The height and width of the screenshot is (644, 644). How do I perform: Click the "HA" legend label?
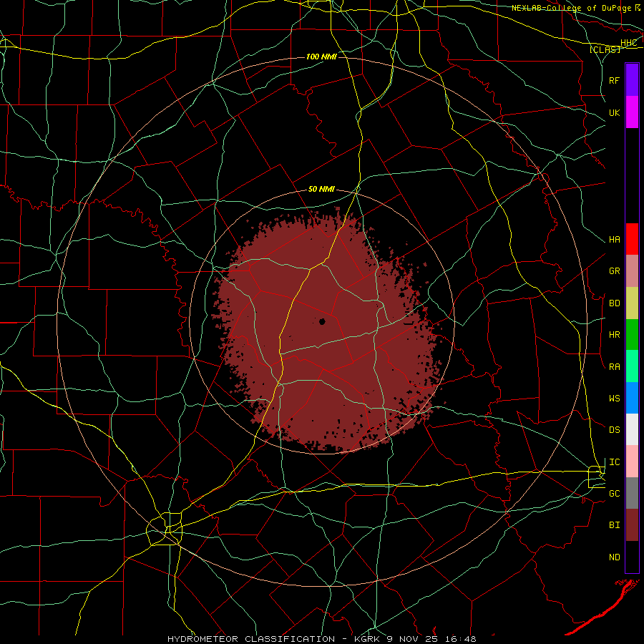click(615, 240)
